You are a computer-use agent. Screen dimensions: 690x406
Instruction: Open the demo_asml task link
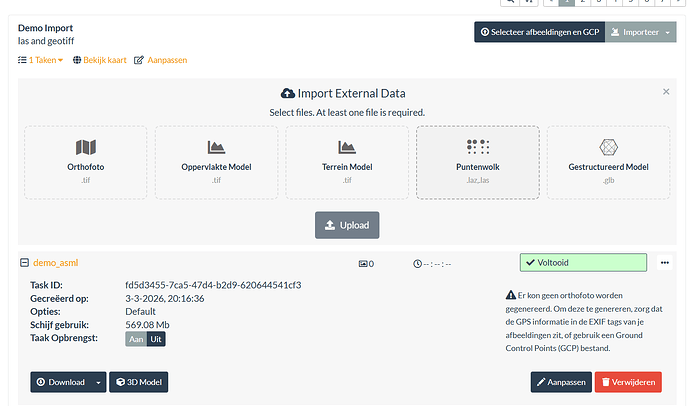(x=56, y=263)
